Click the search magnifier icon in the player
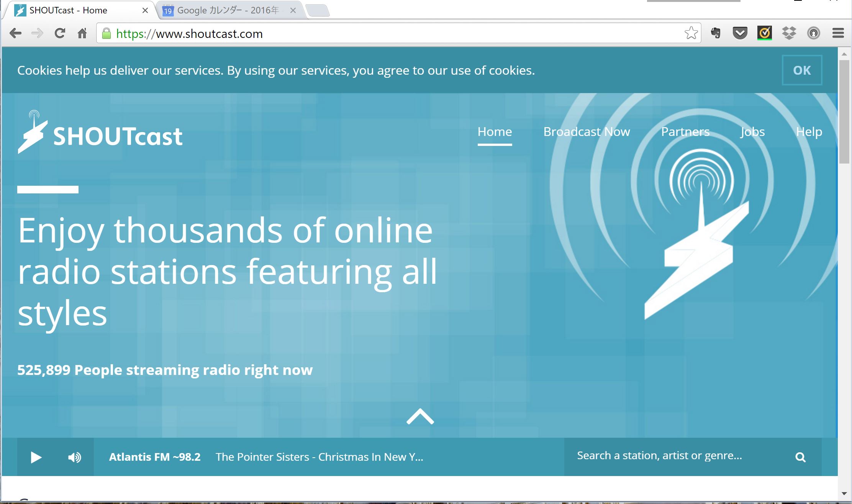Viewport: 852px width, 504px height. click(x=800, y=457)
